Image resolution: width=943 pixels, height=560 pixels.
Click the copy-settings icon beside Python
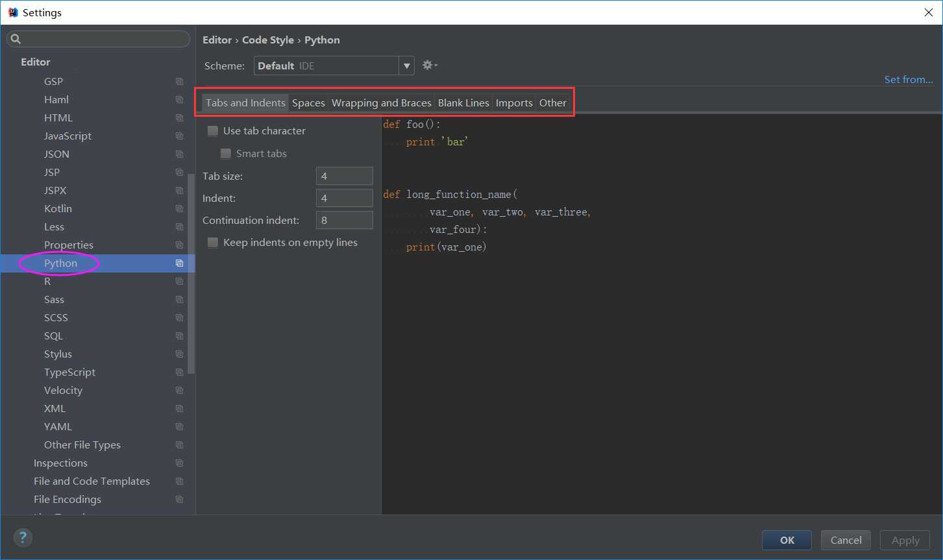click(179, 263)
